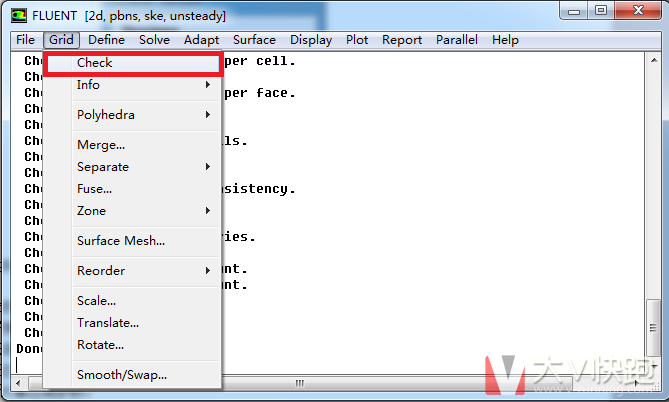Open the Solve menu
This screenshot has height=402, width=669.
[x=154, y=40]
